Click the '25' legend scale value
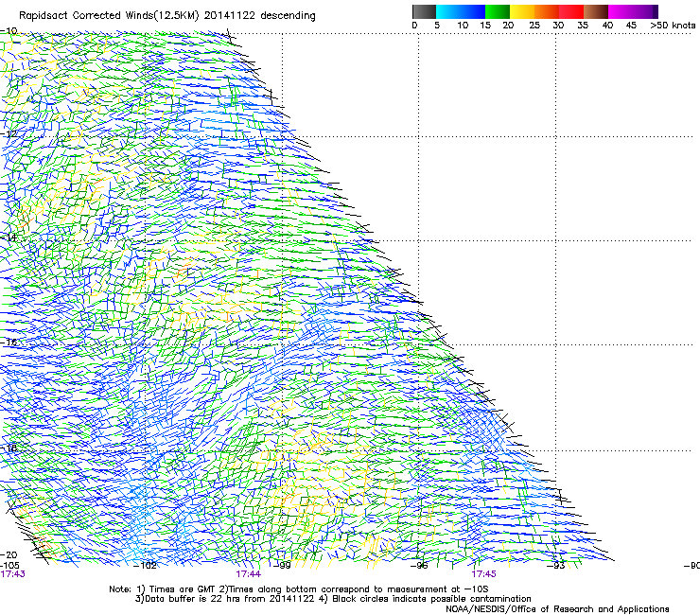This screenshot has height=615, width=700. coord(534,25)
